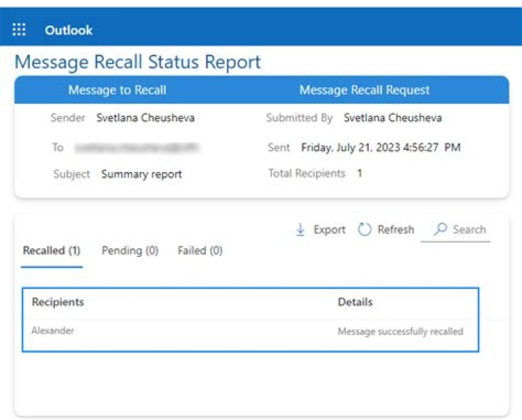Click the blurred To email address
Image resolution: width=522 pixels, height=420 pixels.
(137, 147)
